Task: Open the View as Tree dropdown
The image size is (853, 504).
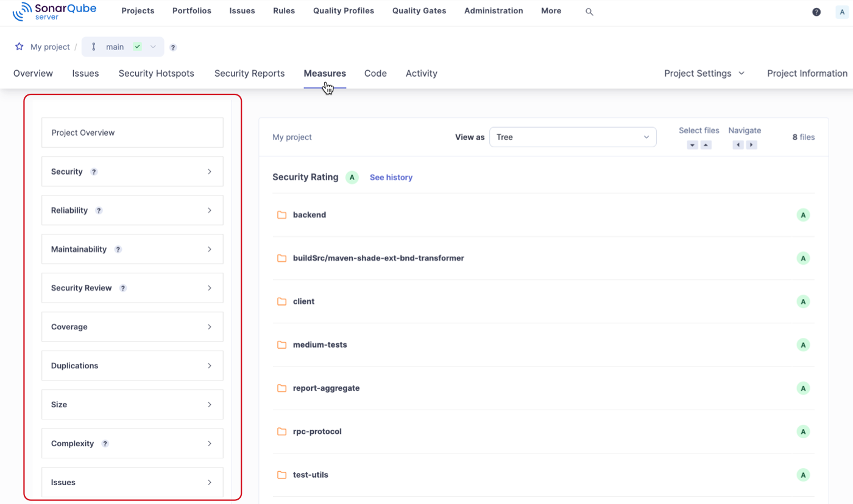Action: click(573, 137)
